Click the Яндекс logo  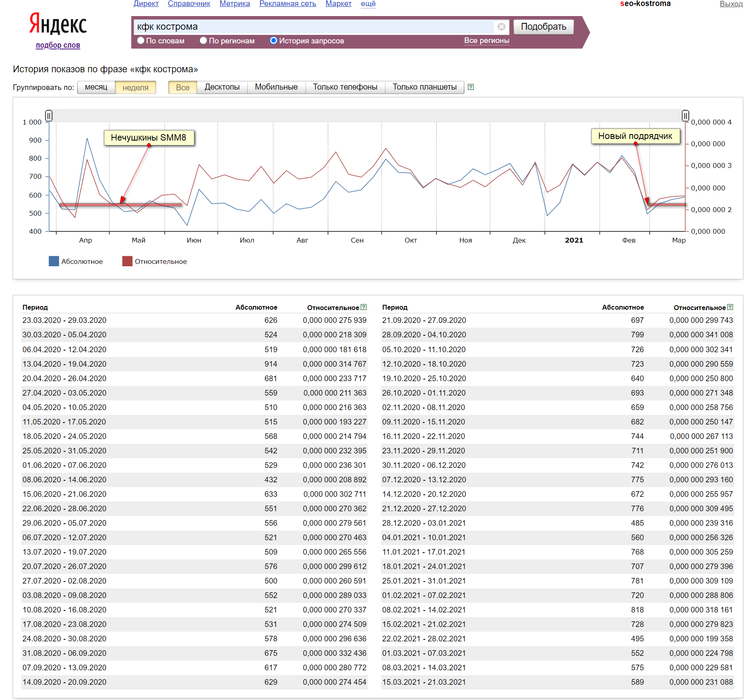[x=58, y=24]
